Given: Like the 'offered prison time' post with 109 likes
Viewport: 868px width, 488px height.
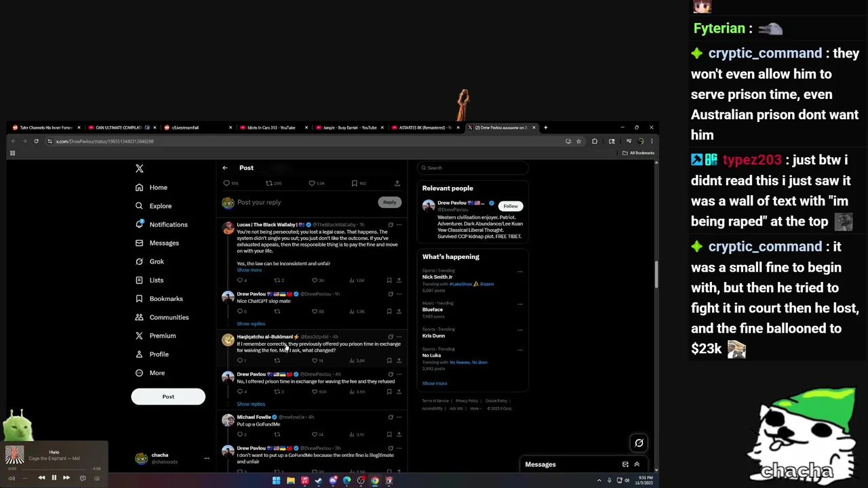Looking at the screenshot, I should tap(315, 391).
